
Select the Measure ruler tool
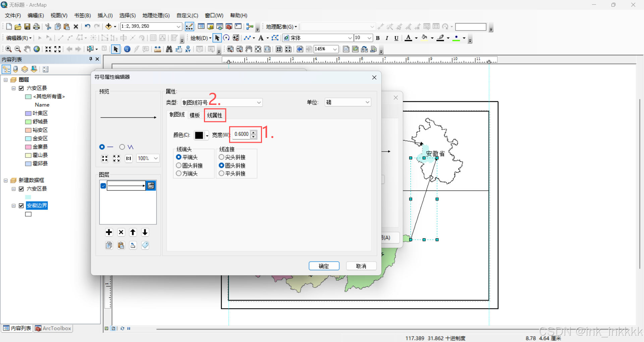click(157, 49)
